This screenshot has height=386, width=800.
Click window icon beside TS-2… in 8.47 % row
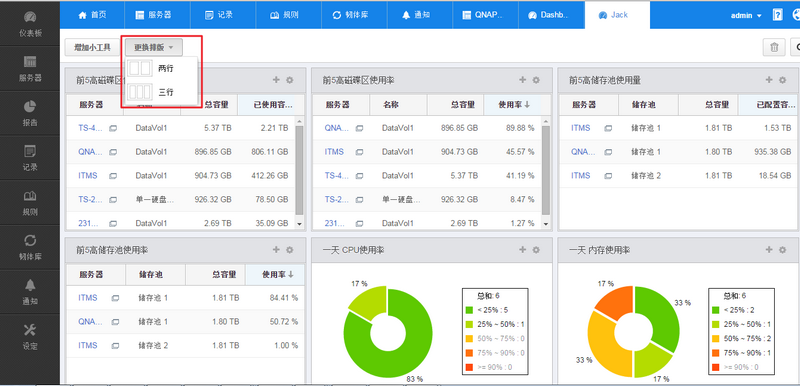359,200
